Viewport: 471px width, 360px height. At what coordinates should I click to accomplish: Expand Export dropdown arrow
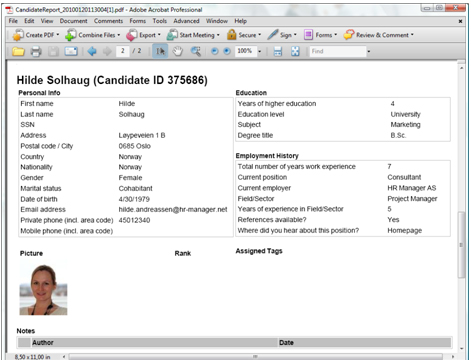tap(159, 35)
